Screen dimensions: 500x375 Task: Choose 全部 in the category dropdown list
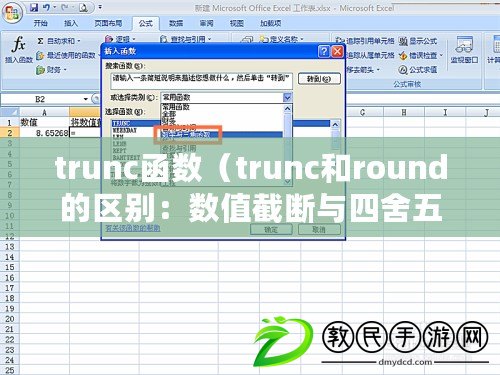point(169,114)
